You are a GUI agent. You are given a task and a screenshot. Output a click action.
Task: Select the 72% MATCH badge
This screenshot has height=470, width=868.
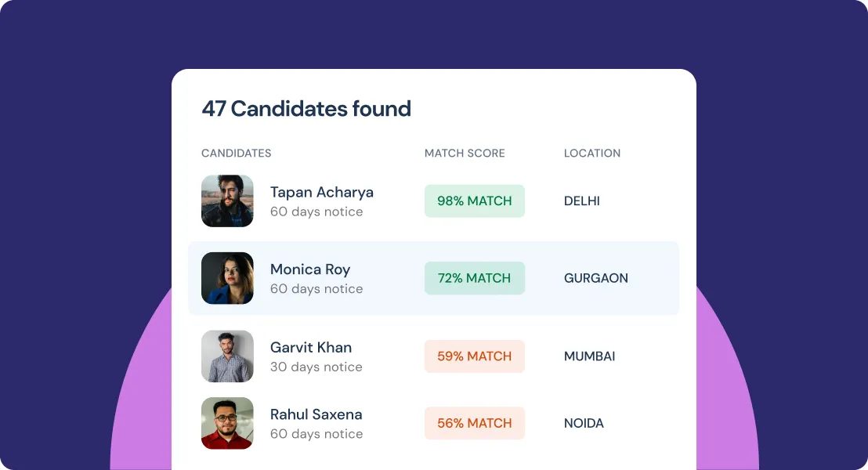point(474,278)
